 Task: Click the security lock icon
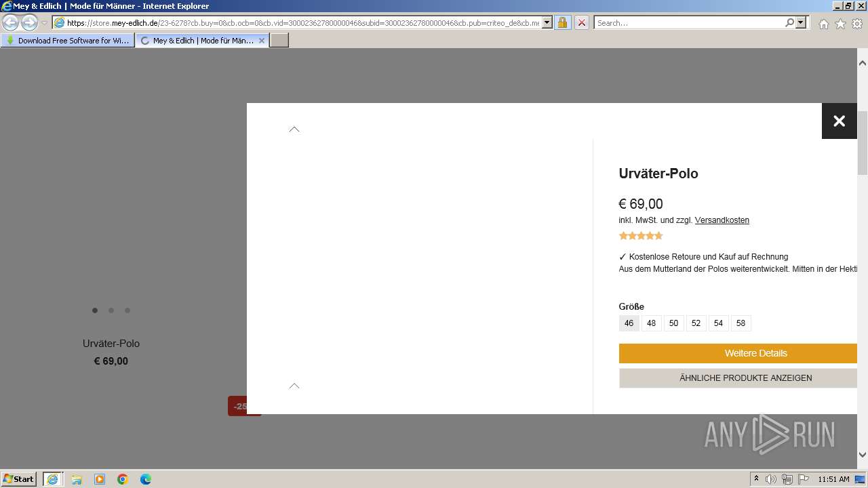(x=562, y=23)
